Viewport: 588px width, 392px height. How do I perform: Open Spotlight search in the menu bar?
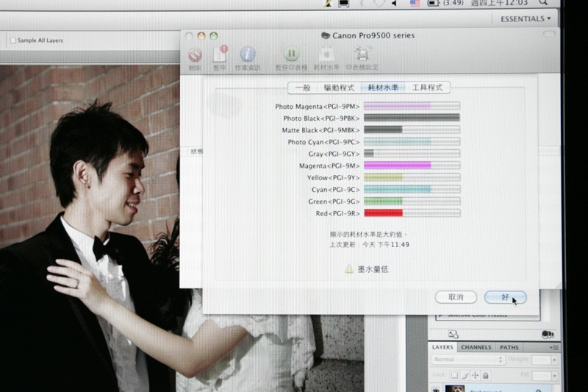[x=543, y=3]
